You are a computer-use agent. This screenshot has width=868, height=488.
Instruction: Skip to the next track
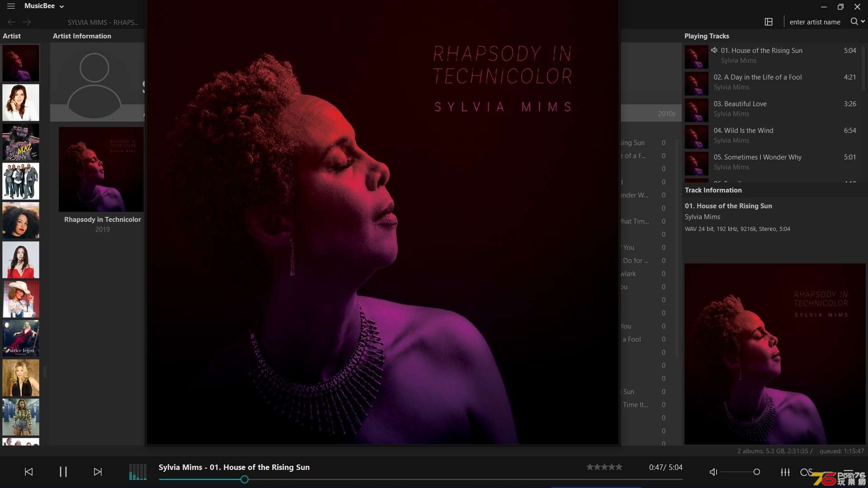(98, 471)
